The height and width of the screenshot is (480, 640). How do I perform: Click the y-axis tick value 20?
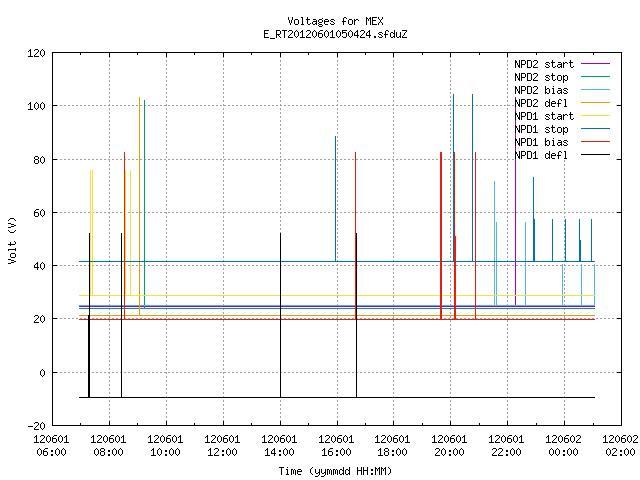(39, 319)
